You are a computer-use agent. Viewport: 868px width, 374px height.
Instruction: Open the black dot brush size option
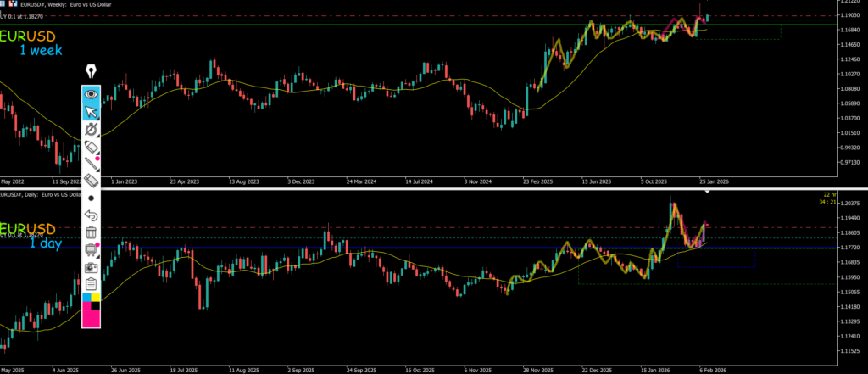(92, 198)
